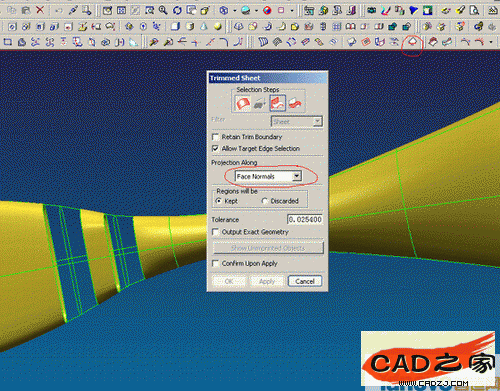Select the cone primitive icon
The height and width of the screenshot is (391, 500).
[x=204, y=26]
